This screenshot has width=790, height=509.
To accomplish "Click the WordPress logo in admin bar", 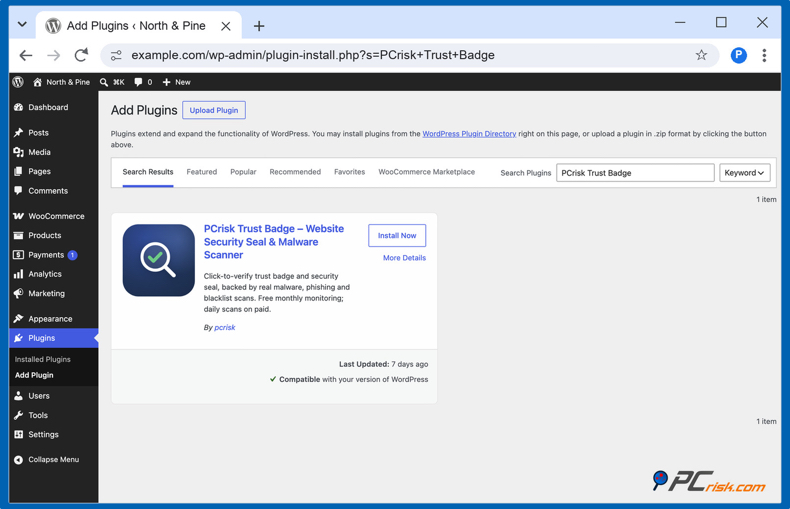I will coord(18,82).
